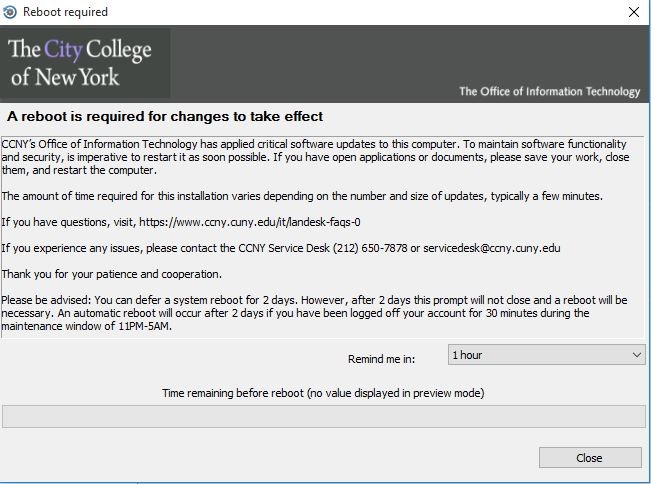Click the Please be advised paragraph

[x=314, y=313]
